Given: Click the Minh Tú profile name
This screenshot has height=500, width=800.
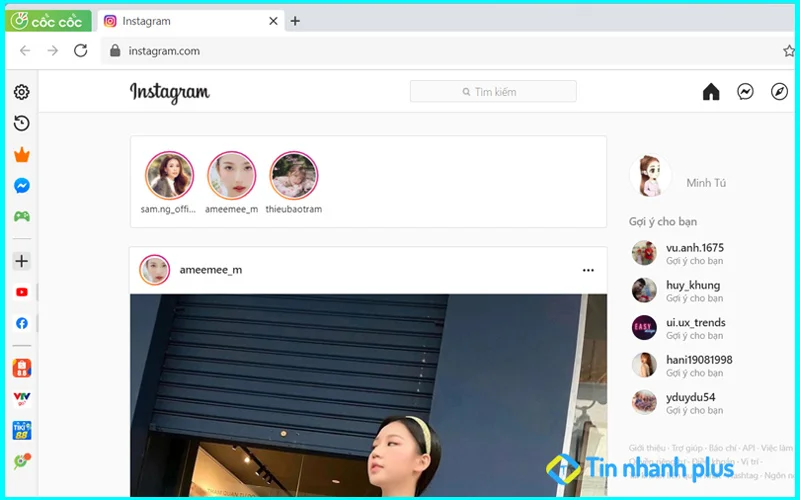Looking at the screenshot, I should (706, 183).
